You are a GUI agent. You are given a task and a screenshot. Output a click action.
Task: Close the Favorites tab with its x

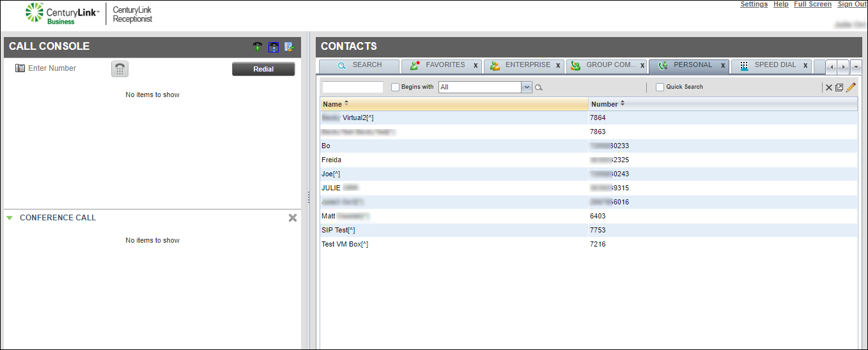[x=476, y=66]
